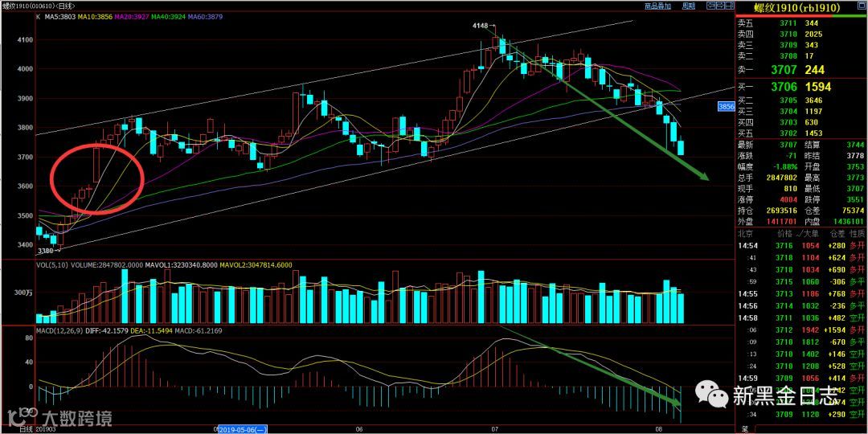Click the MA5:3803 indicator label

[x=59, y=17]
